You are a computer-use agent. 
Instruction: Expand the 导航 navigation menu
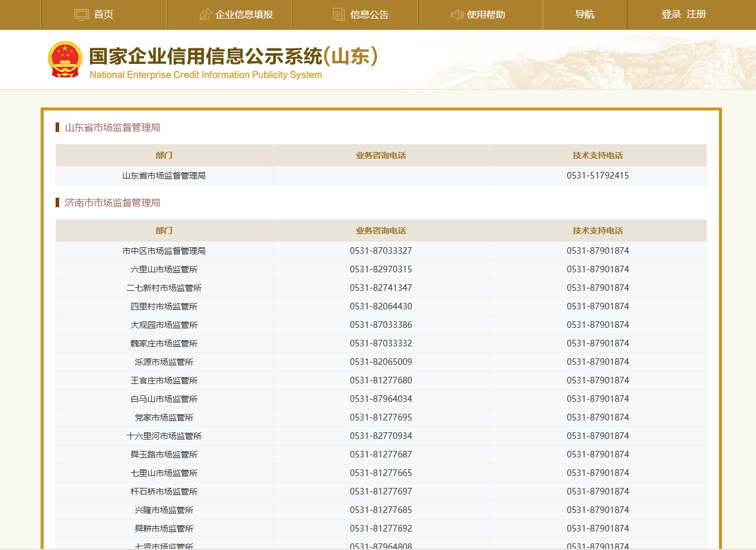click(584, 14)
